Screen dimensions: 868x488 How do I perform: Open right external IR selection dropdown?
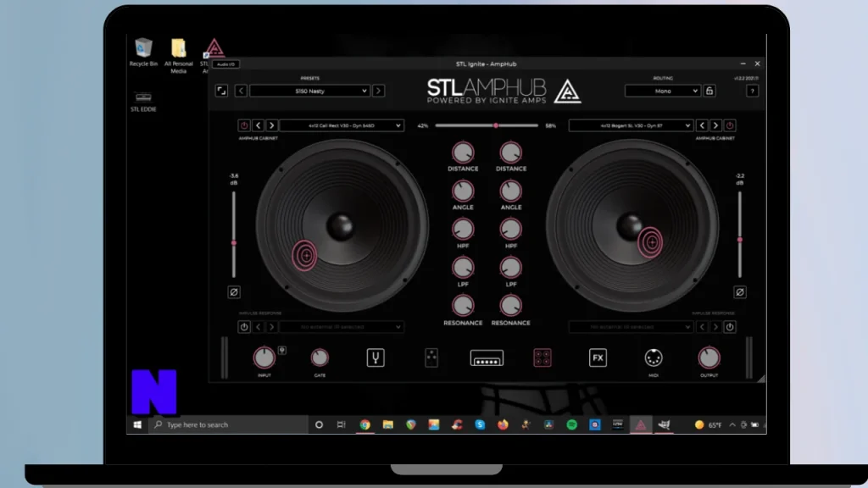click(631, 327)
